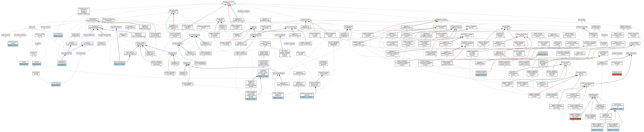Select the 'synaptic signaling' node
The image size is (644, 132).
click(289, 43)
